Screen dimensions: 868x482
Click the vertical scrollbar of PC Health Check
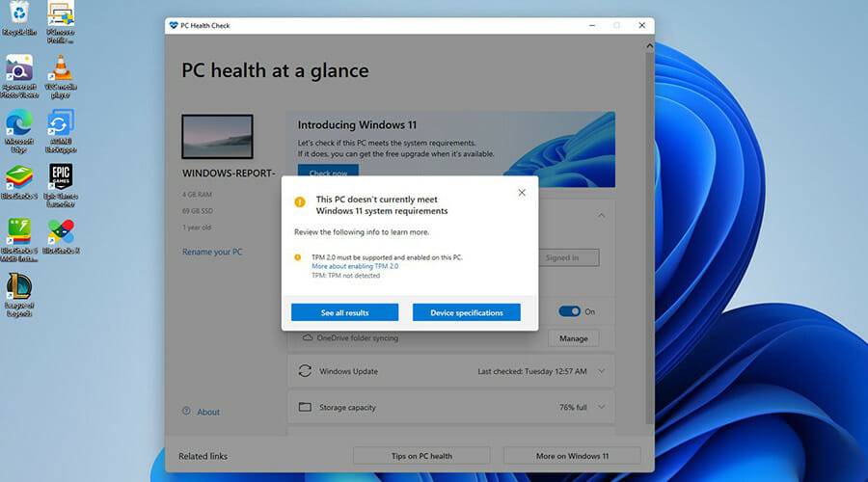click(649, 238)
